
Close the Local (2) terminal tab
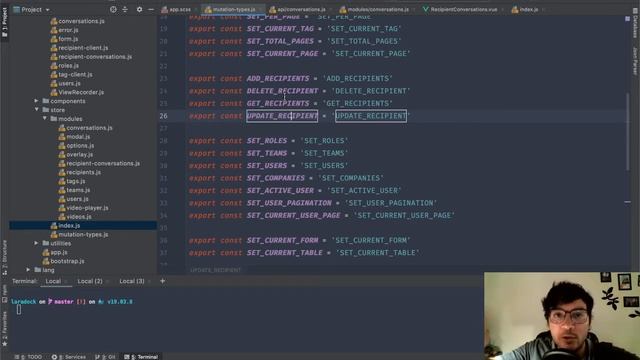pyautogui.click(x=107, y=281)
